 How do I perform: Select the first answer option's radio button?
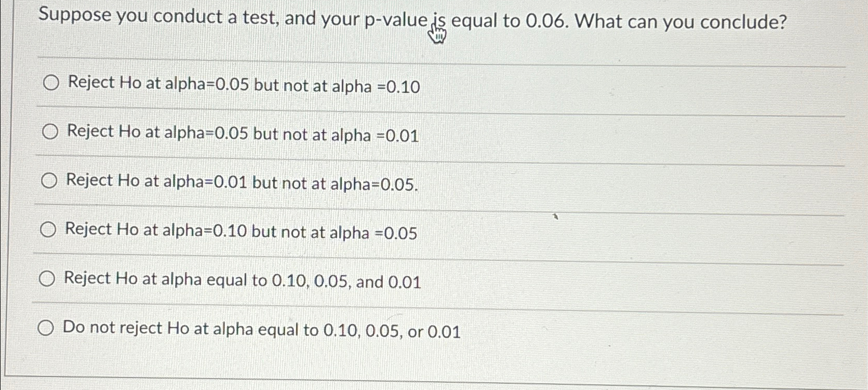point(50,83)
